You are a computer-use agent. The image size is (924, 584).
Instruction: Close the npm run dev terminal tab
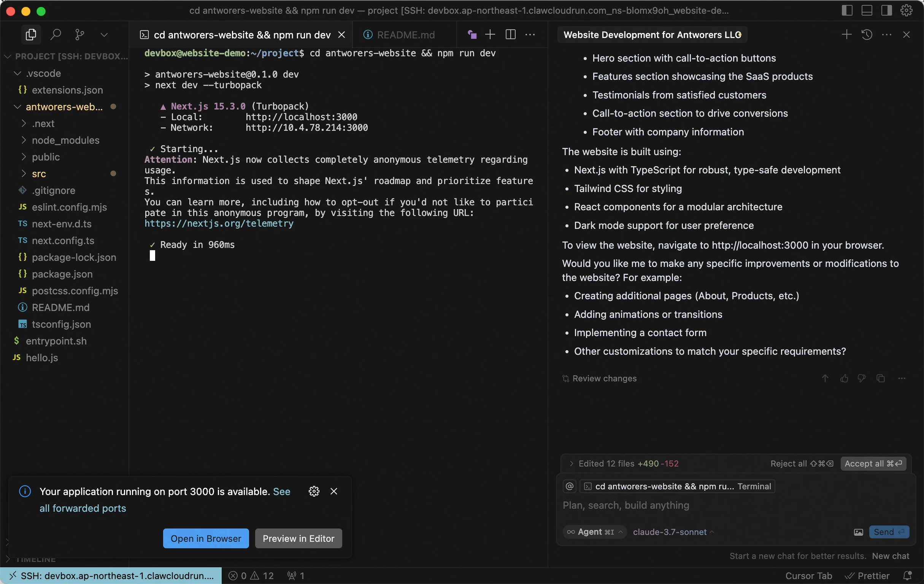click(x=341, y=35)
